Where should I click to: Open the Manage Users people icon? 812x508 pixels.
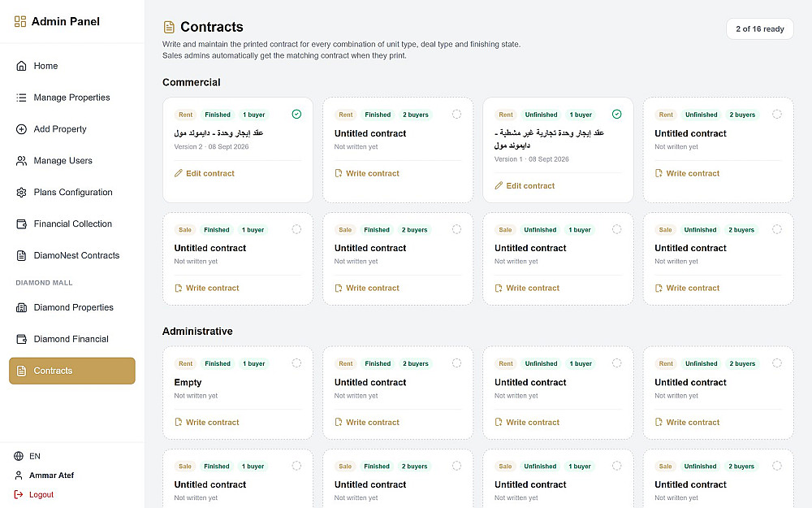click(x=21, y=161)
